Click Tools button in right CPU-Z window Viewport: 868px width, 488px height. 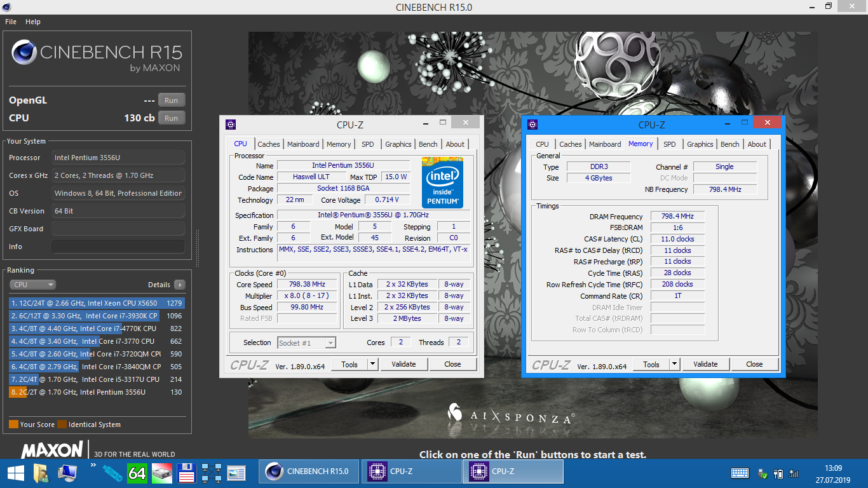(x=651, y=364)
